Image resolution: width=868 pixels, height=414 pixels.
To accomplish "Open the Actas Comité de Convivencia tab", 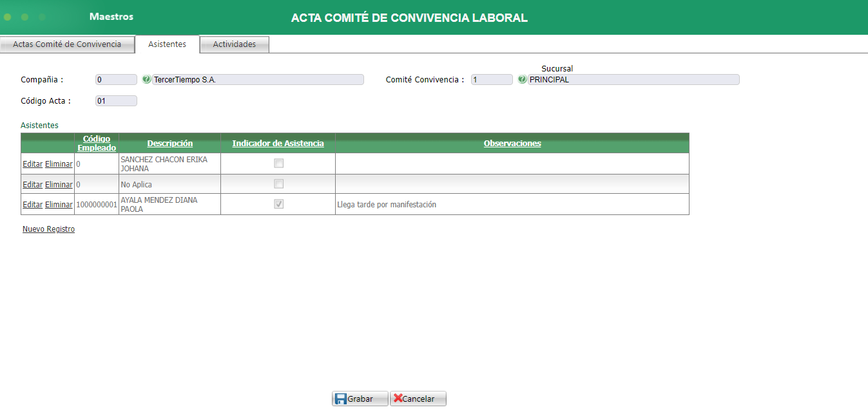I will click(x=67, y=44).
